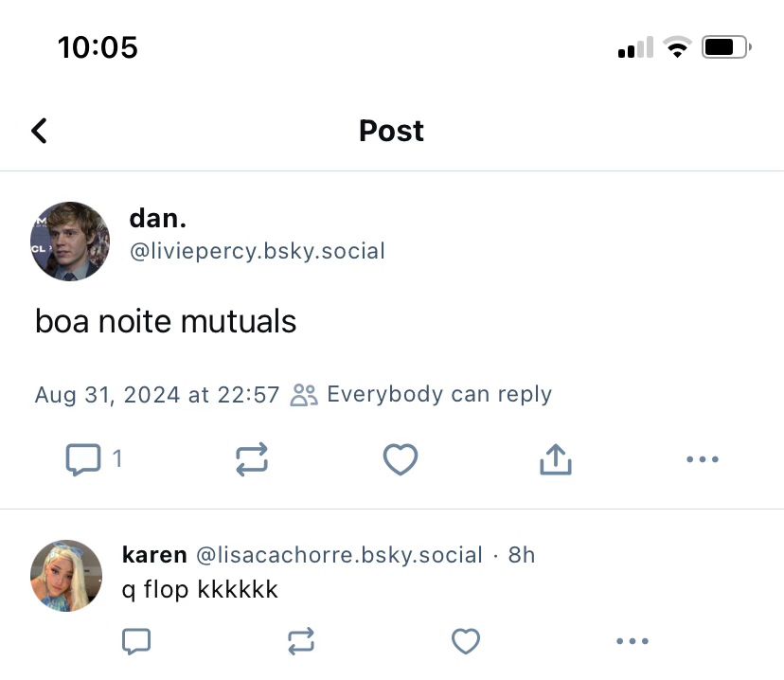
Task: Tap the battery icon in status bar
Action: point(726,47)
